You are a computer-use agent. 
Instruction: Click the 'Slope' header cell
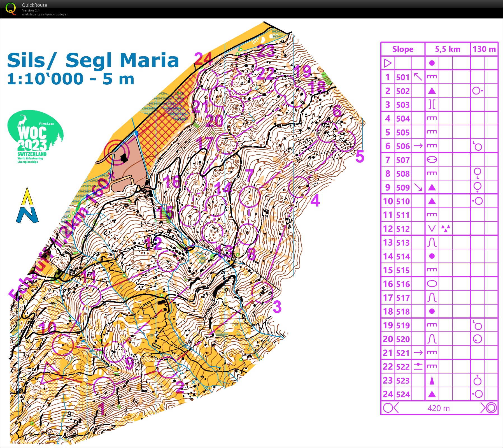click(x=403, y=49)
